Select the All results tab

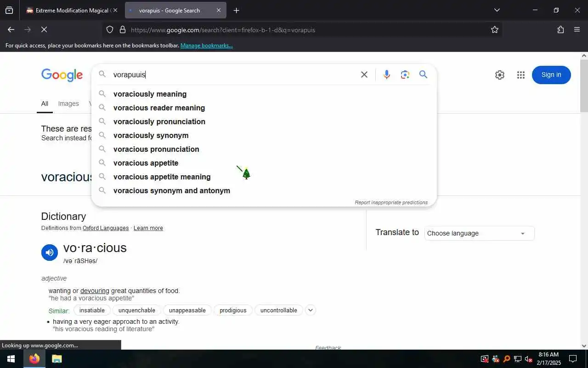click(45, 104)
